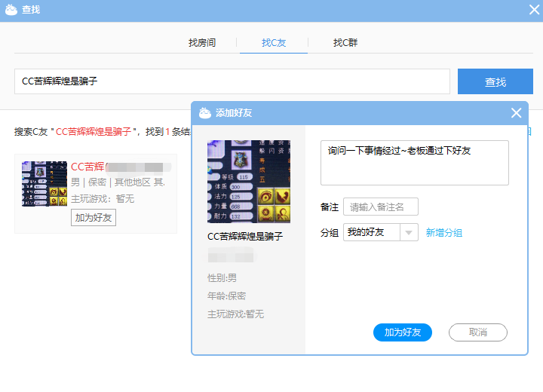Viewport: 543px width, 392px height.
Task: Click 主玩游戏: 暂无 in the result card
Action: pyautogui.click(x=103, y=199)
